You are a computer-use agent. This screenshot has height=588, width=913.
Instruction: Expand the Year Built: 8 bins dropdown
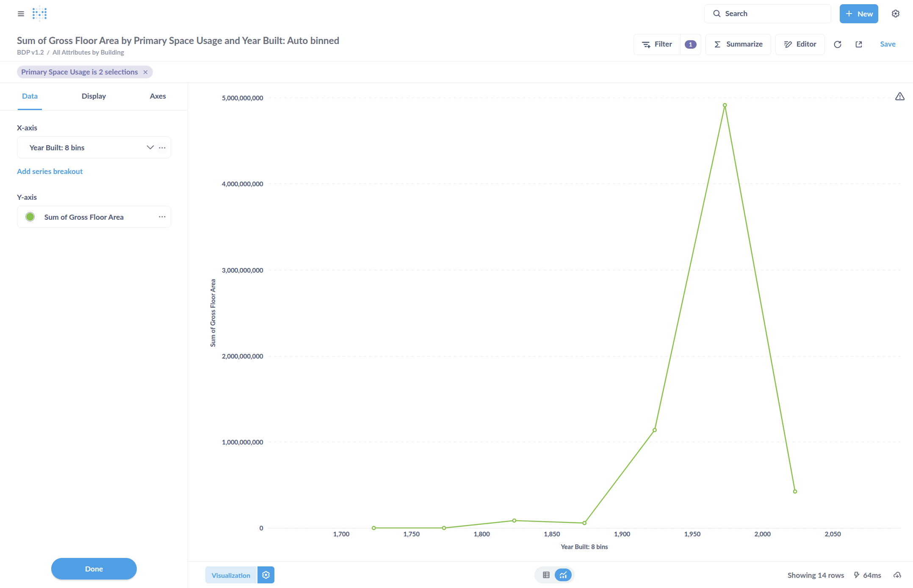[150, 147]
